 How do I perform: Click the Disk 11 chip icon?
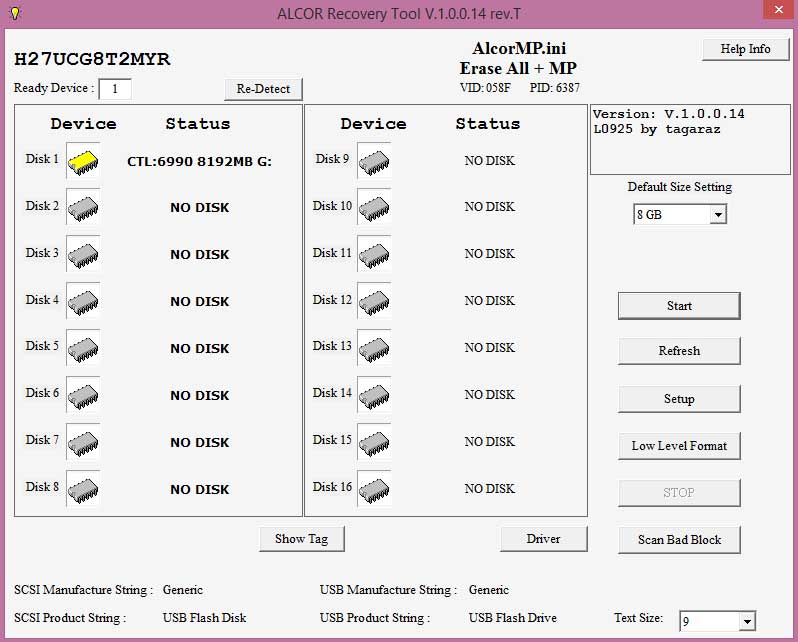pyautogui.click(x=374, y=255)
